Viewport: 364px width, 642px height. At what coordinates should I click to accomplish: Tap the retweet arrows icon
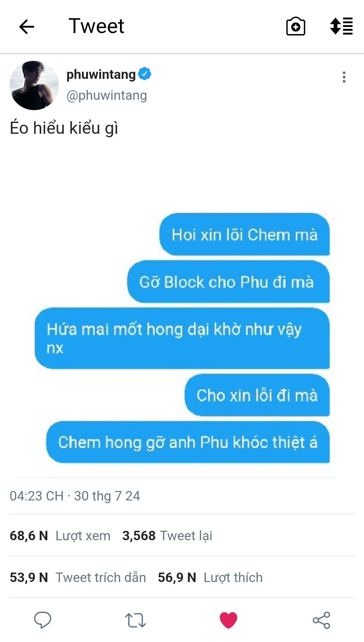click(x=135, y=620)
